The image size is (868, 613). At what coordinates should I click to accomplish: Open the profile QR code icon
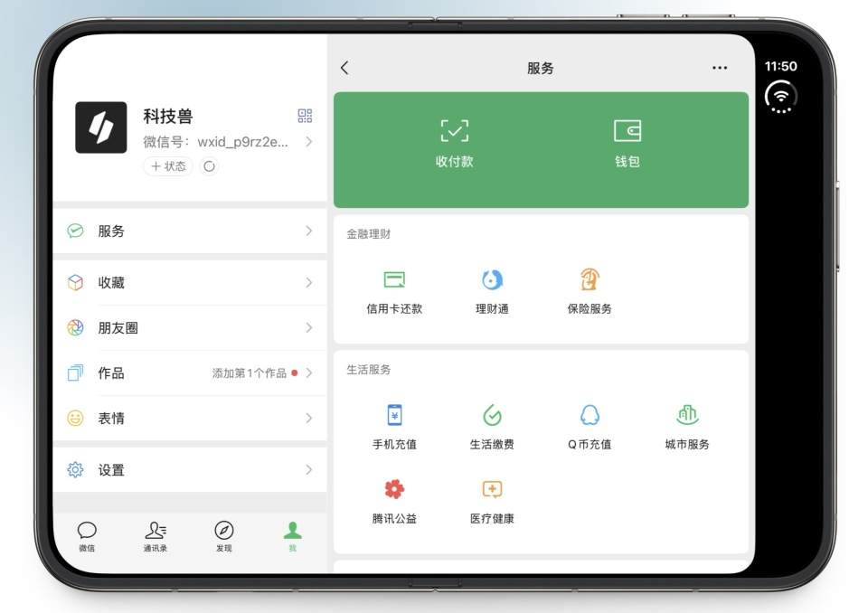point(305,116)
